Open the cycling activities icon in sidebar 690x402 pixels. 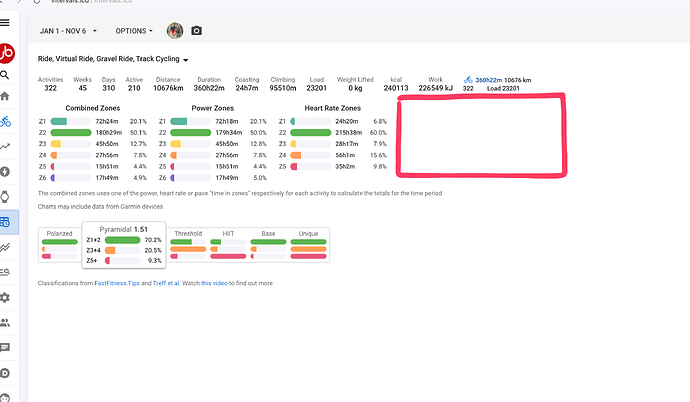(x=7, y=122)
